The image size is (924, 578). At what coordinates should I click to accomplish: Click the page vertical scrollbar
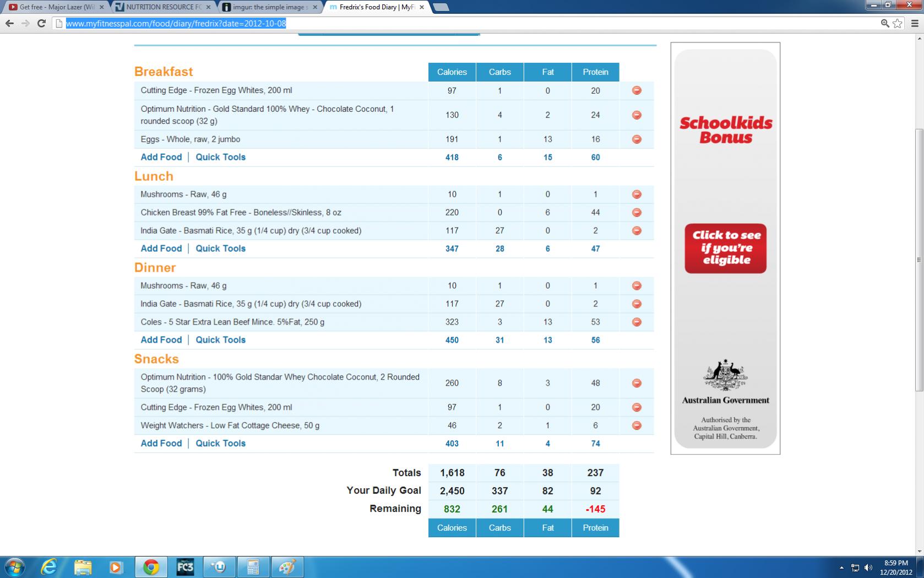tap(918, 259)
